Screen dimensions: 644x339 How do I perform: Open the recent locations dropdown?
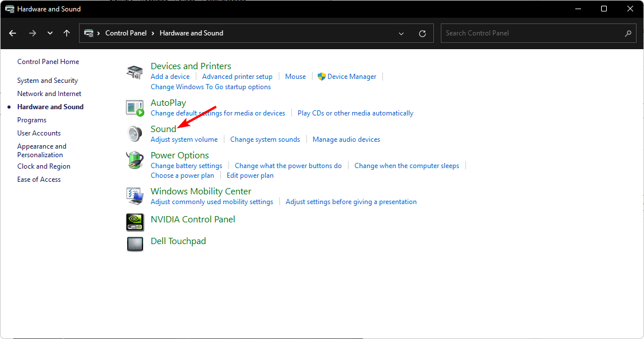tap(50, 33)
